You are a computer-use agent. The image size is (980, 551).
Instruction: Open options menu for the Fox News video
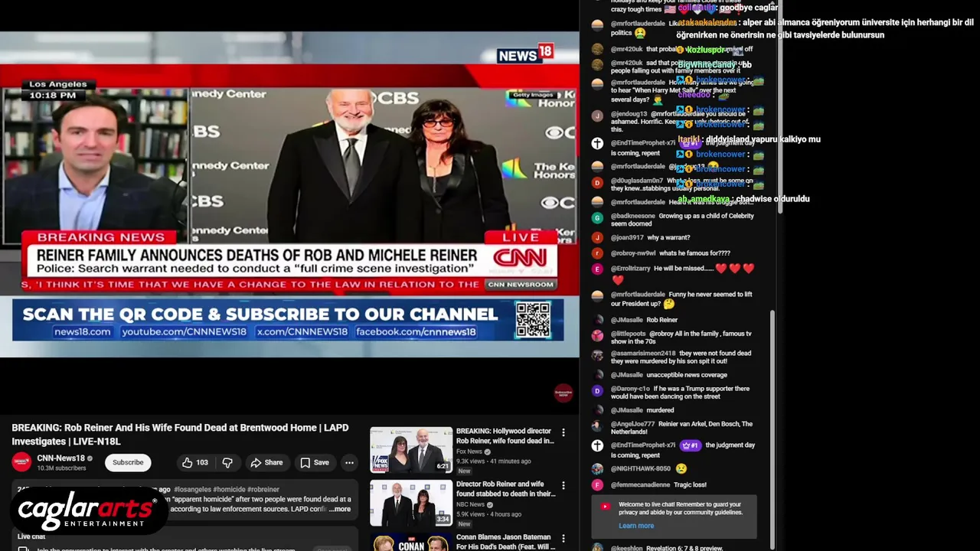(x=563, y=432)
